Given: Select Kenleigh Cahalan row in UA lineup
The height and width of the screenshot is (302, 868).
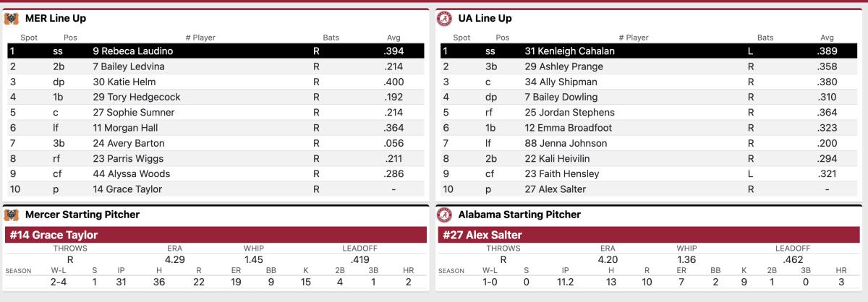Looking at the screenshot, I should (650, 51).
